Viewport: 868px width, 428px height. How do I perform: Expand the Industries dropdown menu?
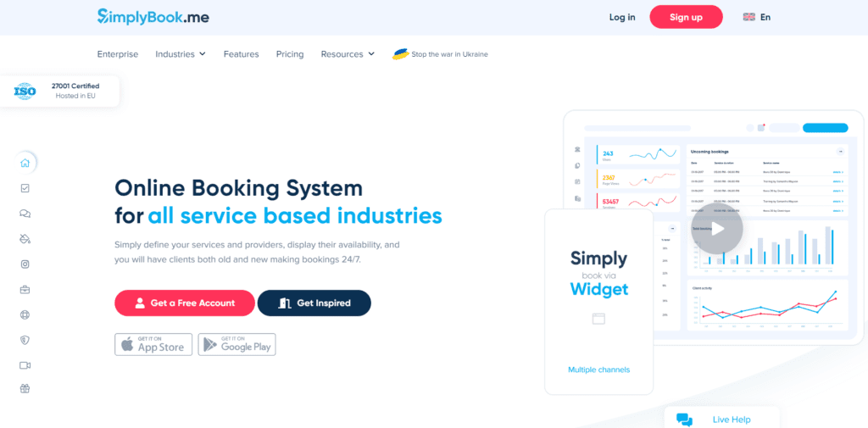(x=180, y=54)
